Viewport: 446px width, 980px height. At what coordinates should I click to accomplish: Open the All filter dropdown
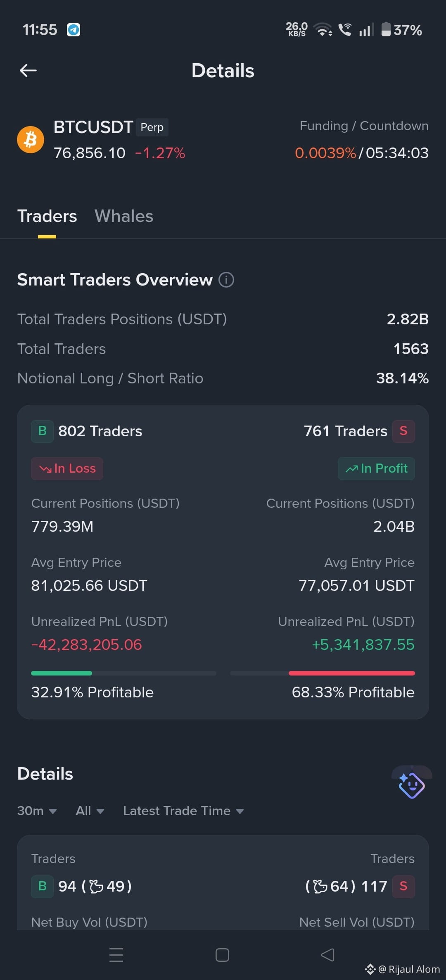tap(90, 811)
